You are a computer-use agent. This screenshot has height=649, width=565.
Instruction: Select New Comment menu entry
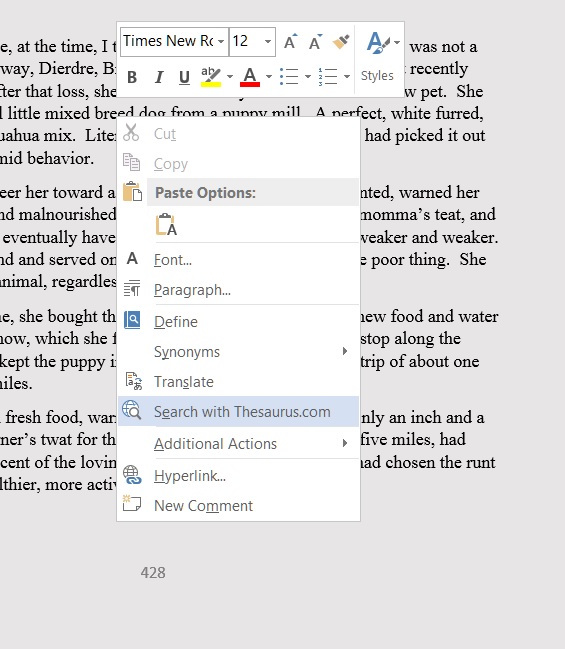[238, 505]
